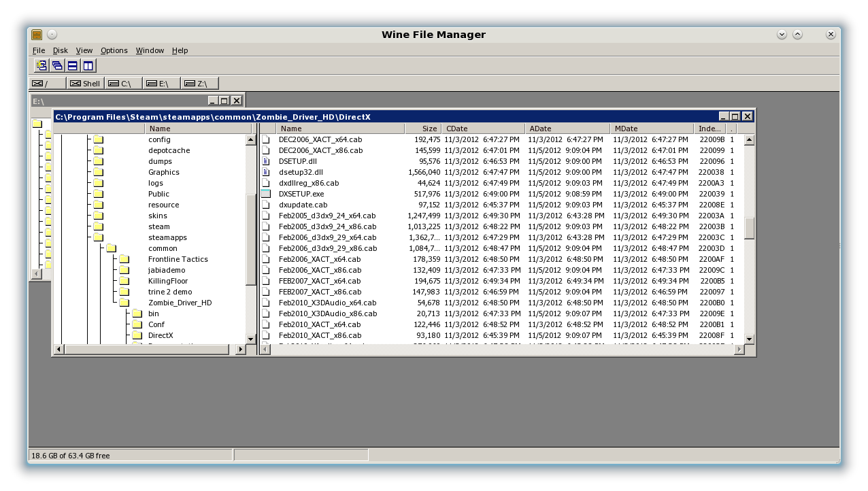Screen dimensions: 868x491
Task: Click the folder icon beside KillingFloor
Action: 124,281
